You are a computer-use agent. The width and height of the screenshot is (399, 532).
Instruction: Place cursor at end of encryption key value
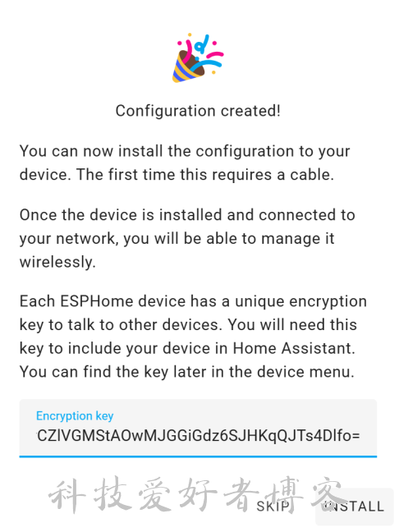tap(360, 436)
